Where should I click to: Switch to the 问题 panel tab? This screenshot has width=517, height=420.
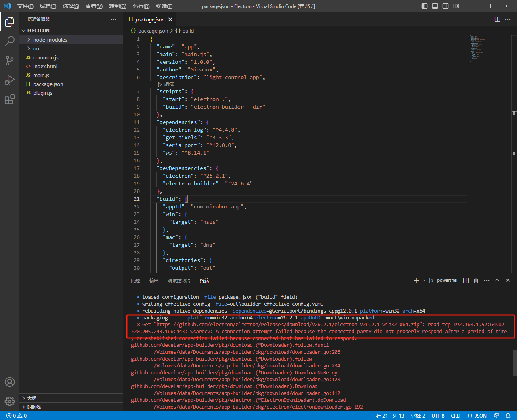pyautogui.click(x=135, y=281)
